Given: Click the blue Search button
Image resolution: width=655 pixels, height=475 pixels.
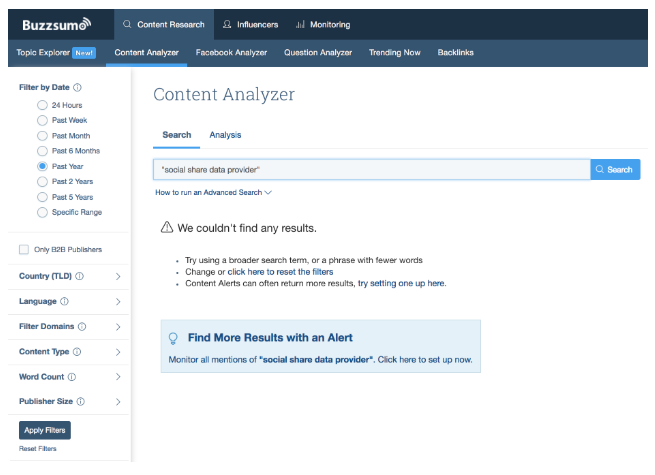Looking at the screenshot, I should pos(615,170).
